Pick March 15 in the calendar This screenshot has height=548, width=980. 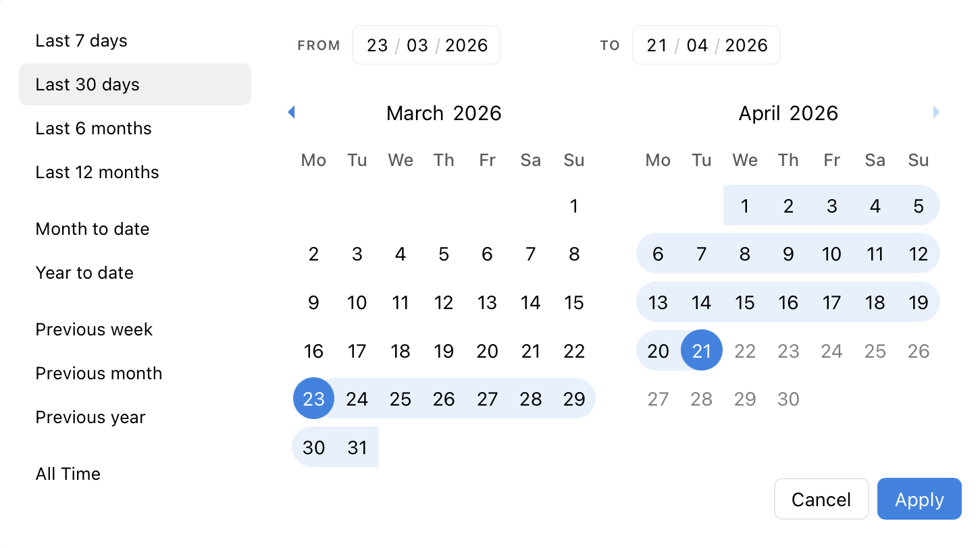coord(573,302)
